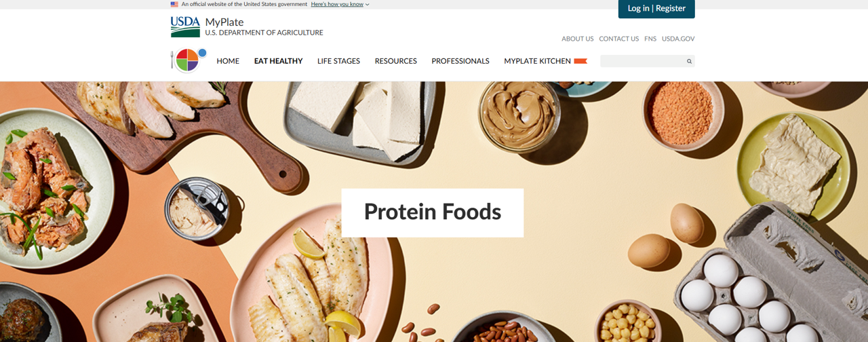Visit the FNS link
Viewport: 868px width, 342px height.
(650, 39)
